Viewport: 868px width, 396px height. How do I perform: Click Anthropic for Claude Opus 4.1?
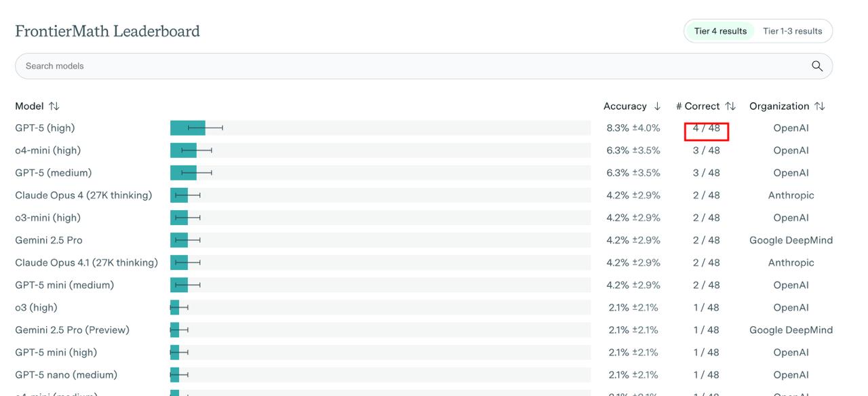click(x=791, y=262)
